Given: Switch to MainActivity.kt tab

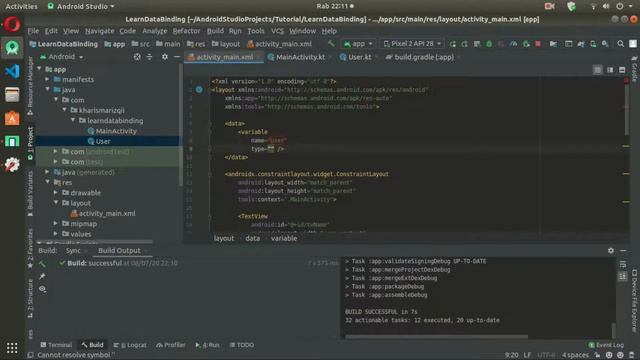Looking at the screenshot, I should point(299,57).
